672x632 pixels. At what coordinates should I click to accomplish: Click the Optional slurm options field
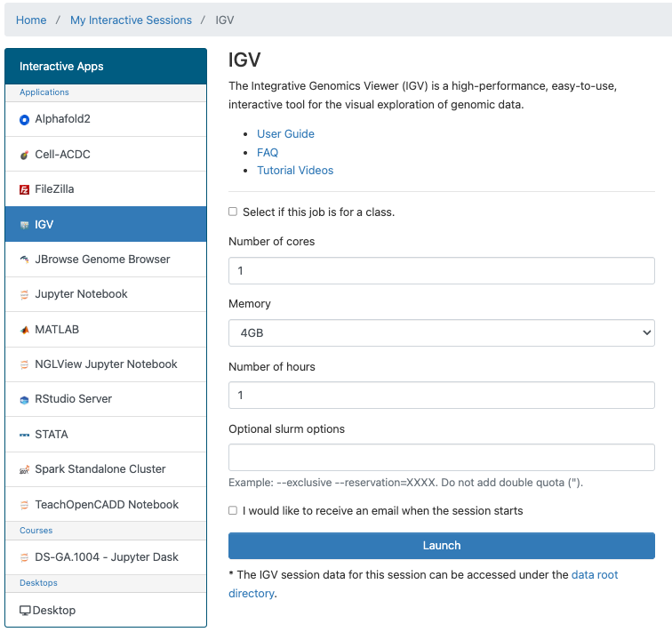[x=441, y=458]
